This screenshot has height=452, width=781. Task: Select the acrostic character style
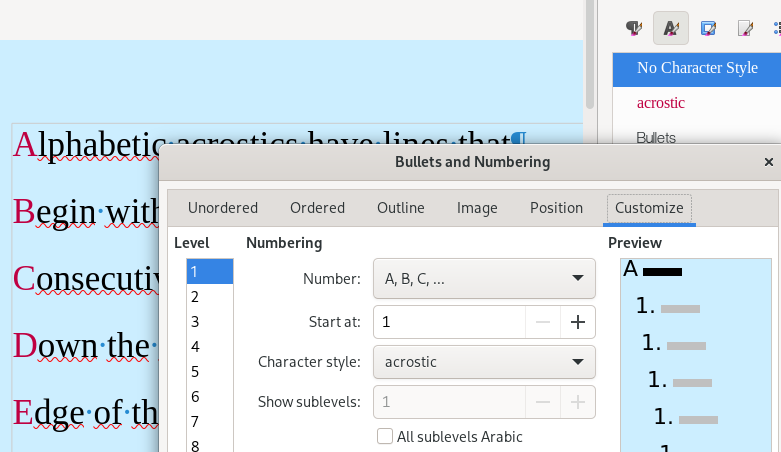pos(661,103)
